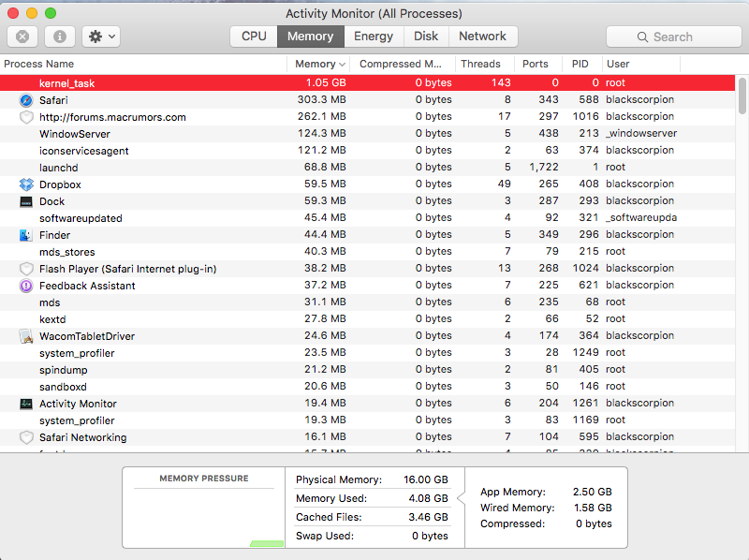Switch to the Energy tab

374,37
